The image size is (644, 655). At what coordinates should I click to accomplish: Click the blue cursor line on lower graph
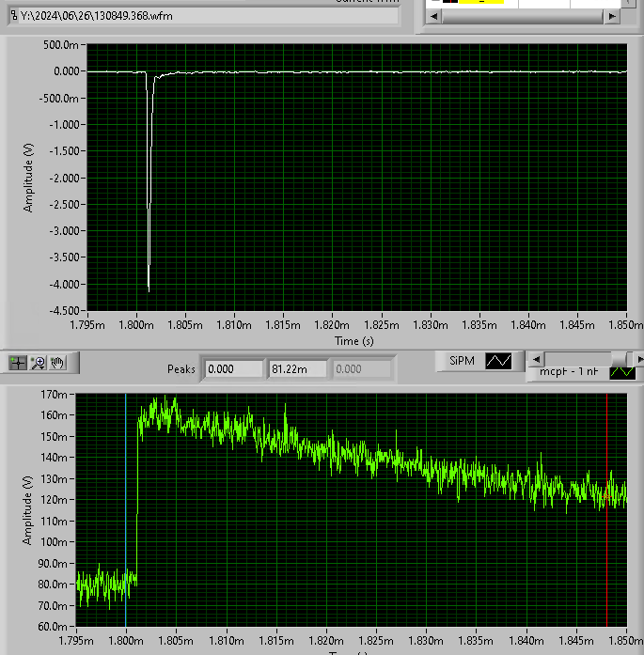click(x=126, y=509)
